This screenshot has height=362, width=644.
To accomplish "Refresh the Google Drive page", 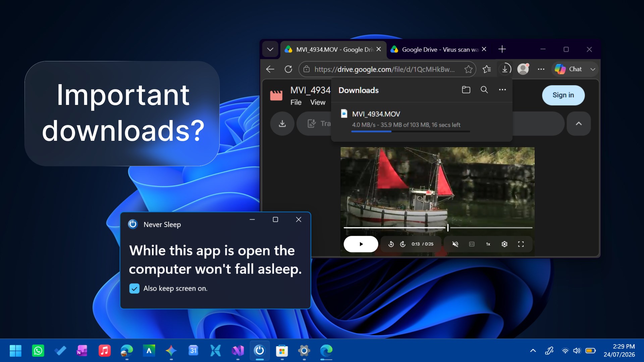I will 288,69.
